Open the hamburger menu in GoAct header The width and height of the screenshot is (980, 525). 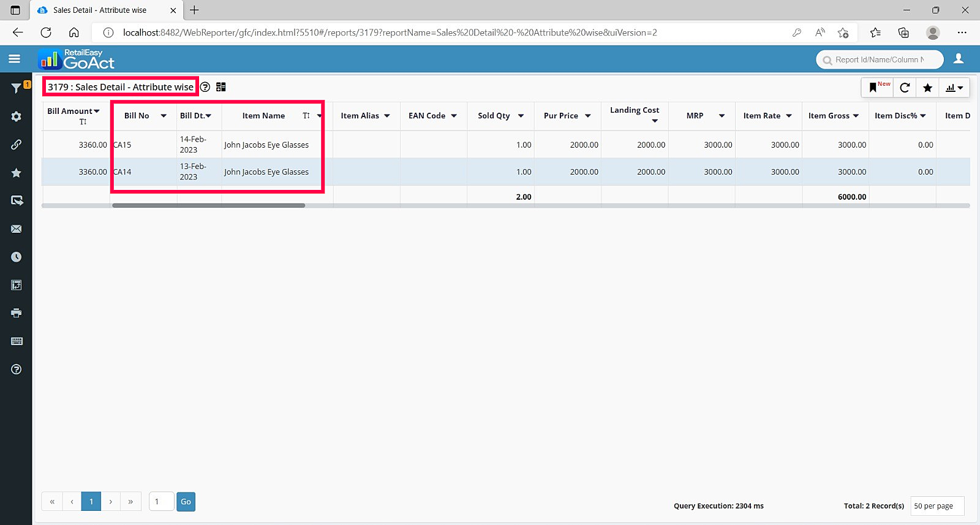point(15,59)
